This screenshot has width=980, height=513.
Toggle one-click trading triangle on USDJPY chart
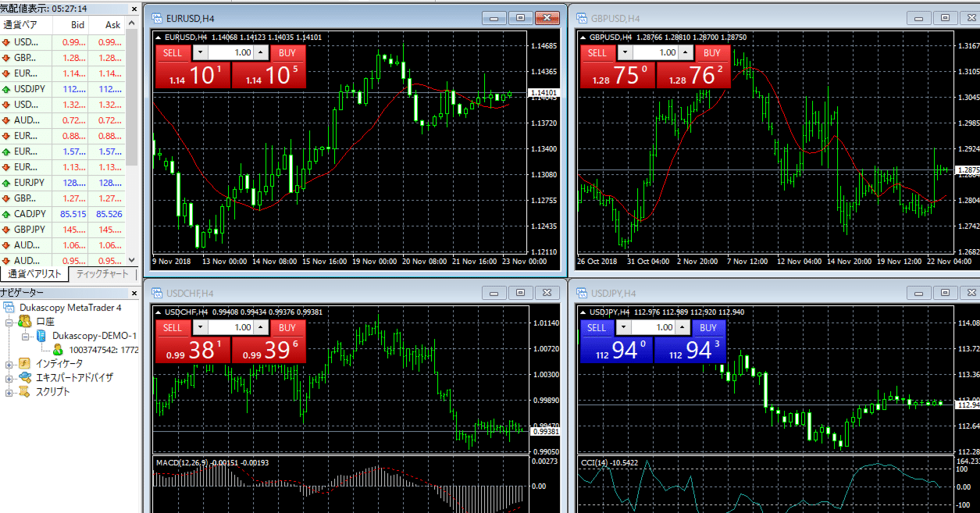(584, 312)
